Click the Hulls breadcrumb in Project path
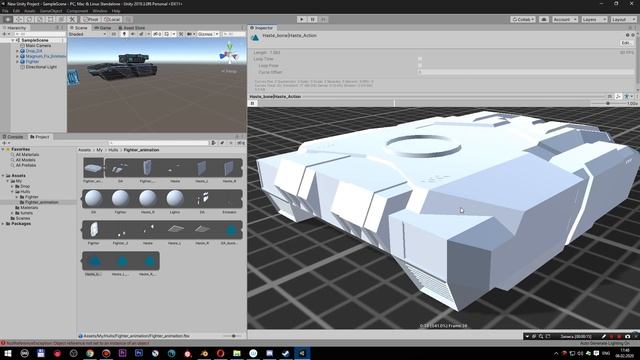The height and width of the screenshot is (360, 640). pyautogui.click(x=113, y=150)
